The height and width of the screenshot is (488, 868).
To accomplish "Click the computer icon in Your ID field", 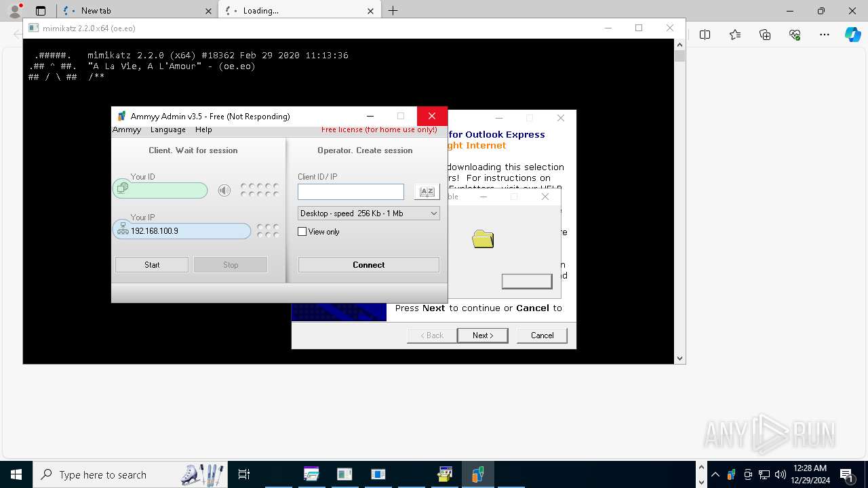I will (122, 188).
